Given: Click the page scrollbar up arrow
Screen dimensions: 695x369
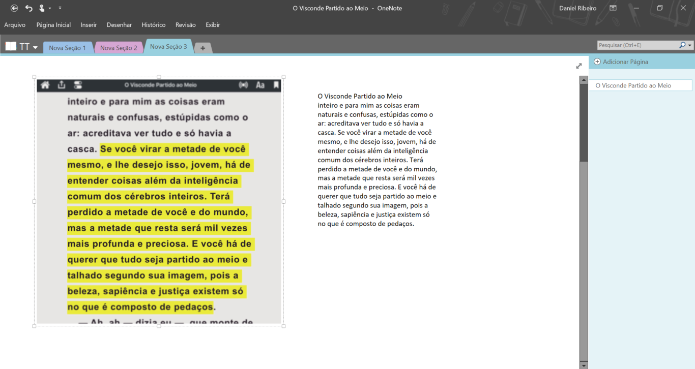Looking at the screenshot, I should pos(584,79).
